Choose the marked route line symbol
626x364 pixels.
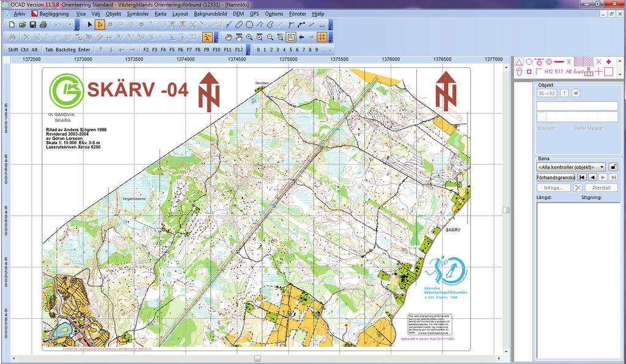(559, 62)
